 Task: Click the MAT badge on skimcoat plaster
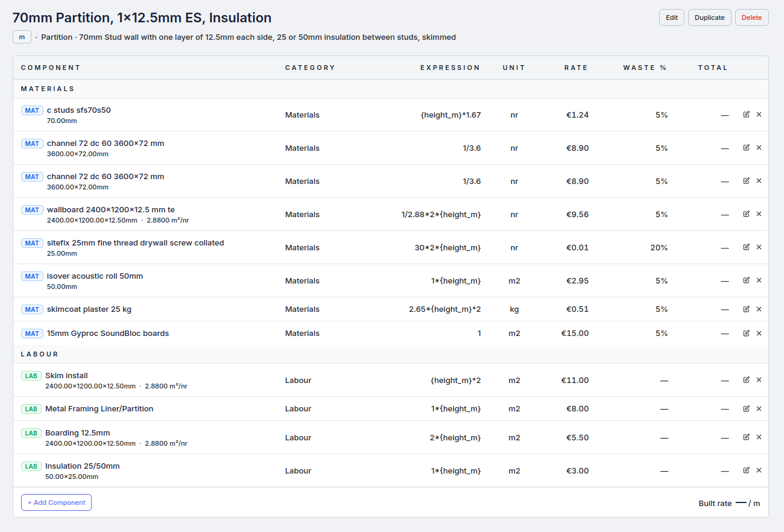[x=32, y=309]
